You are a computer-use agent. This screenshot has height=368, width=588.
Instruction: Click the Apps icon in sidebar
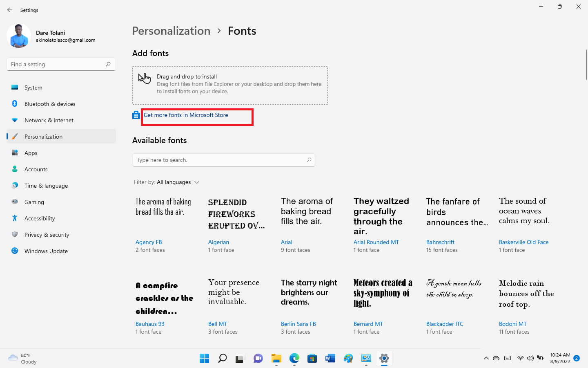click(15, 153)
